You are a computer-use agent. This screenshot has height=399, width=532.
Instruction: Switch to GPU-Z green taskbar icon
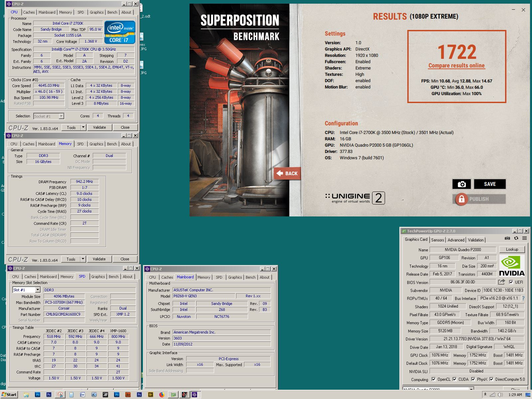173,395
